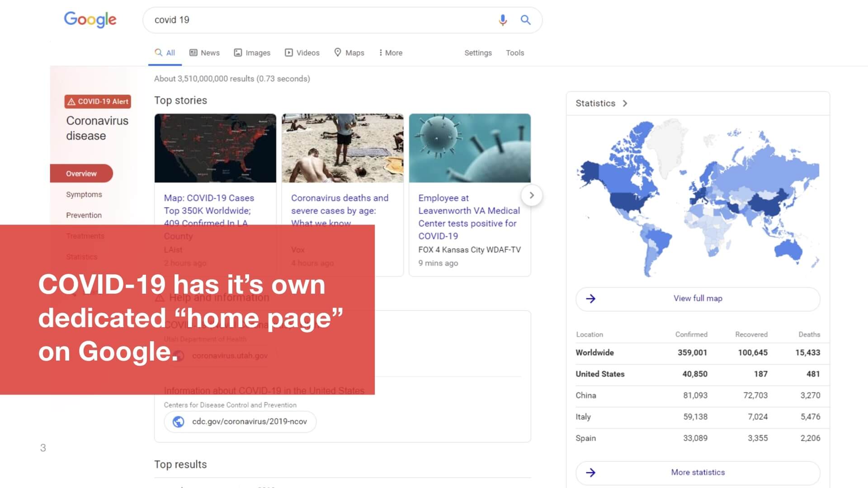This screenshot has width=868, height=488.
Task: Click the United States statistics row
Action: pyautogui.click(x=698, y=374)
